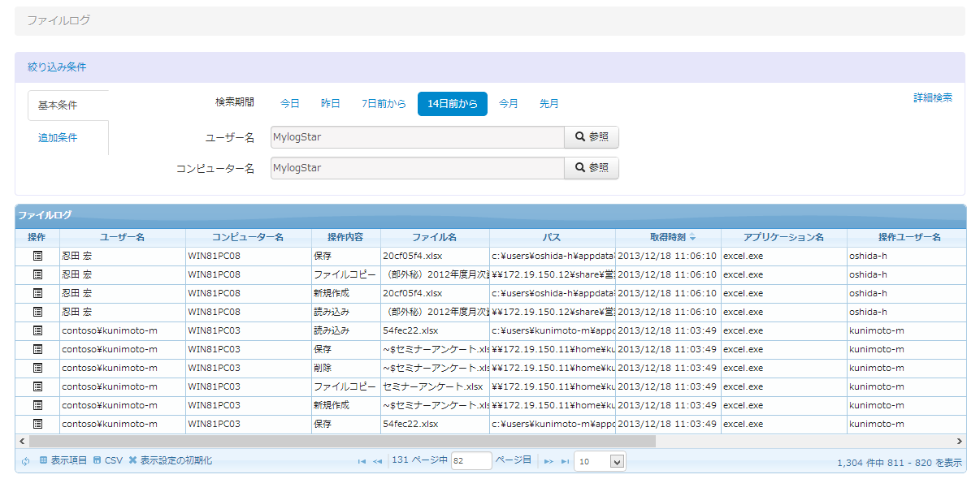Screen dimensions: 980x479
Task: Focus the ユーザー名 input field
Action: (418, 137)
